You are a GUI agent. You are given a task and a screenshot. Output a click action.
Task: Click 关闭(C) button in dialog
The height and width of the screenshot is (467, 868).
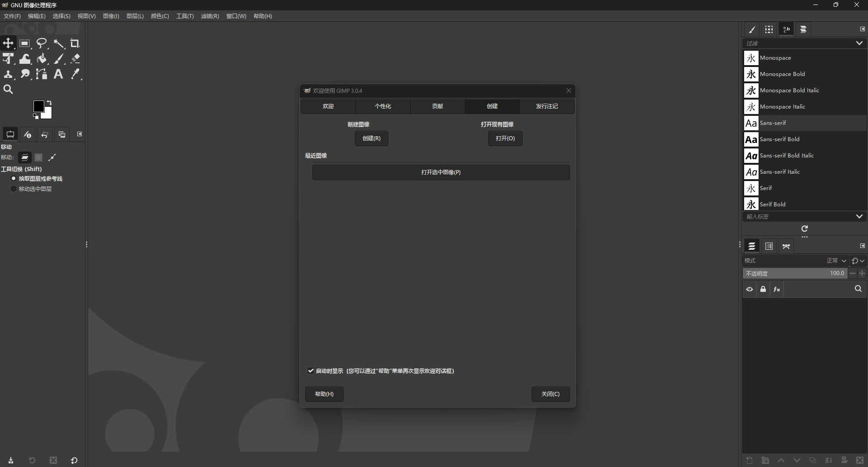tap(551, 394)
